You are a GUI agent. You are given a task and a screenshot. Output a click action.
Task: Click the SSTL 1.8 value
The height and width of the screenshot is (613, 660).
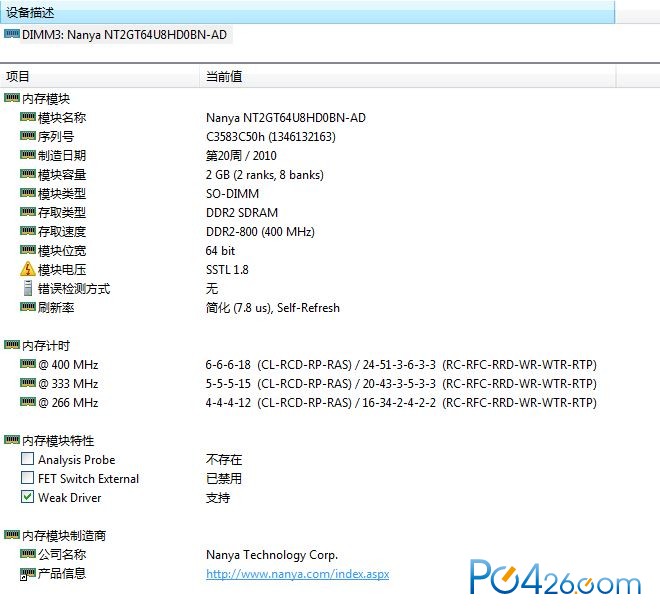pos(227,269)
